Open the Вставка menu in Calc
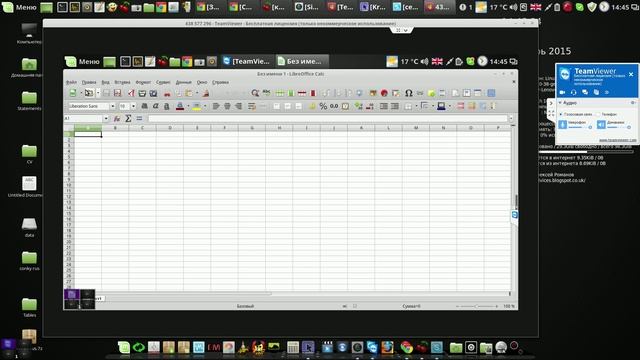The width and height of the screenshot is (640, 360). click(x=122, y=82)
